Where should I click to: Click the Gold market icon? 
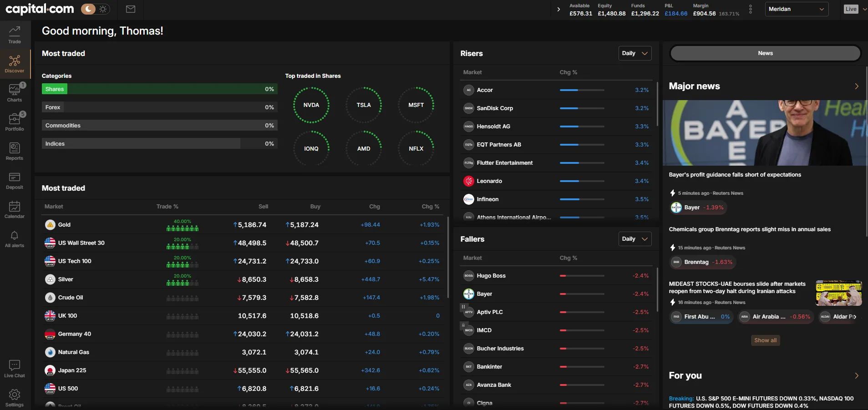pos(50,225)
